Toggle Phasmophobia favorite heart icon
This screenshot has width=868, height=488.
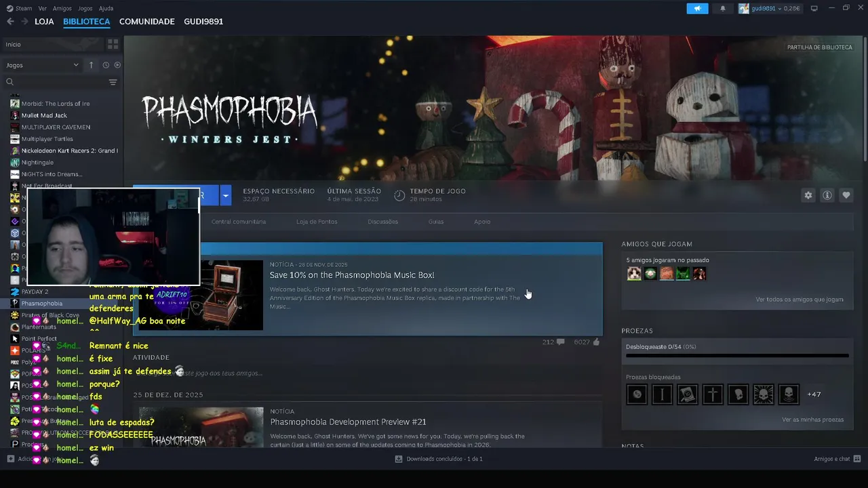(x=846, y=195)
